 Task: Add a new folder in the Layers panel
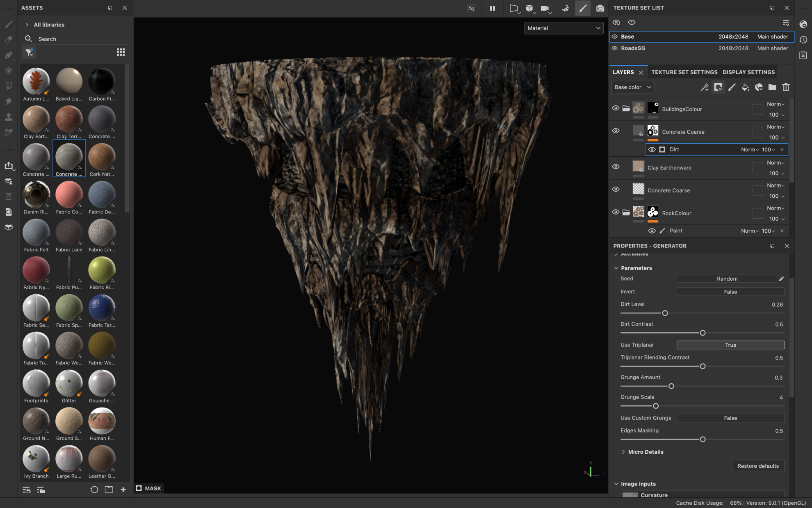[772, 87]
